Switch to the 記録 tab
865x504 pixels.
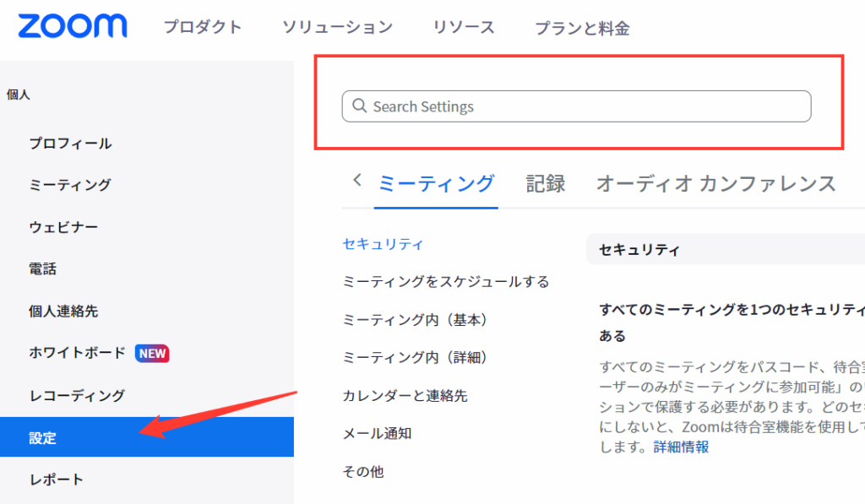(546, 183)
